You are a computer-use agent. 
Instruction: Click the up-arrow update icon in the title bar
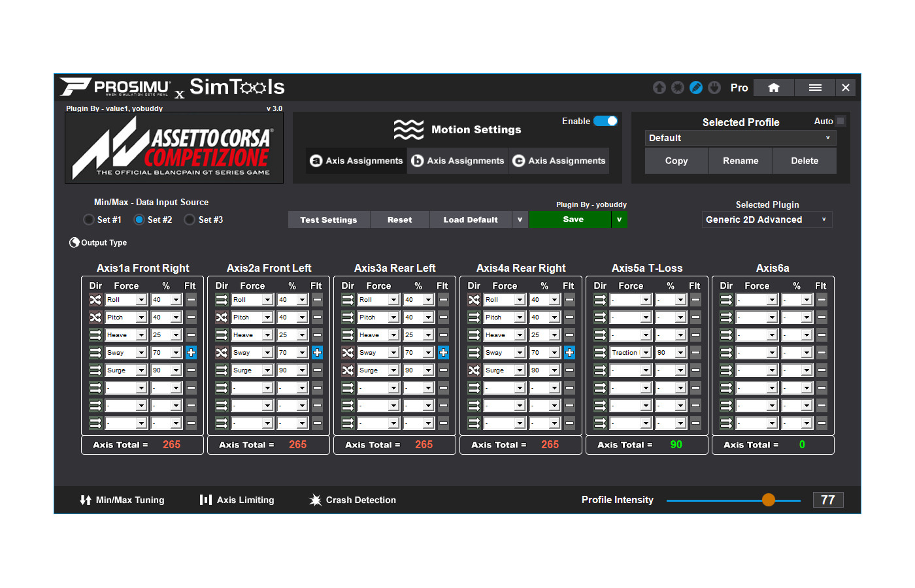(659, 88)
